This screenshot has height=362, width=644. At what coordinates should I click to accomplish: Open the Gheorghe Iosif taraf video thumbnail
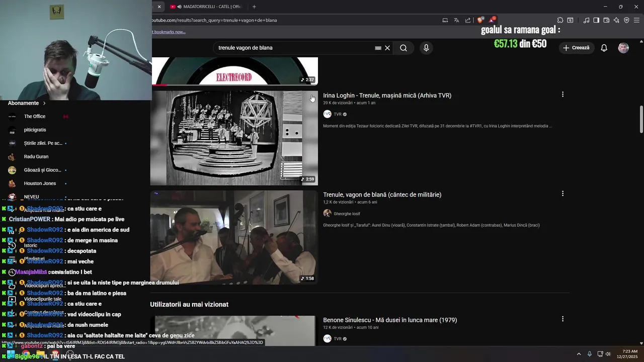point(234,237)
